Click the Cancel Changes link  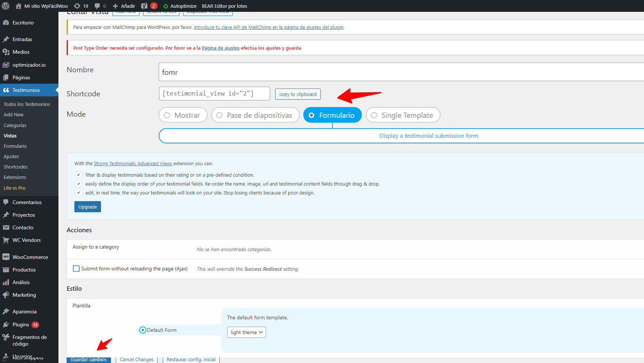tap(136, 359)
